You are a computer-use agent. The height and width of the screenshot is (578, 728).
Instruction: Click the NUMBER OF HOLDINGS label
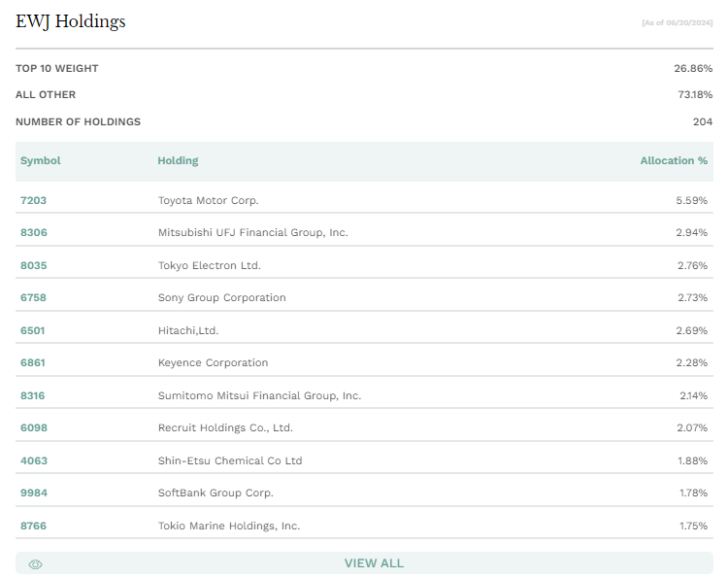point(78,121)
